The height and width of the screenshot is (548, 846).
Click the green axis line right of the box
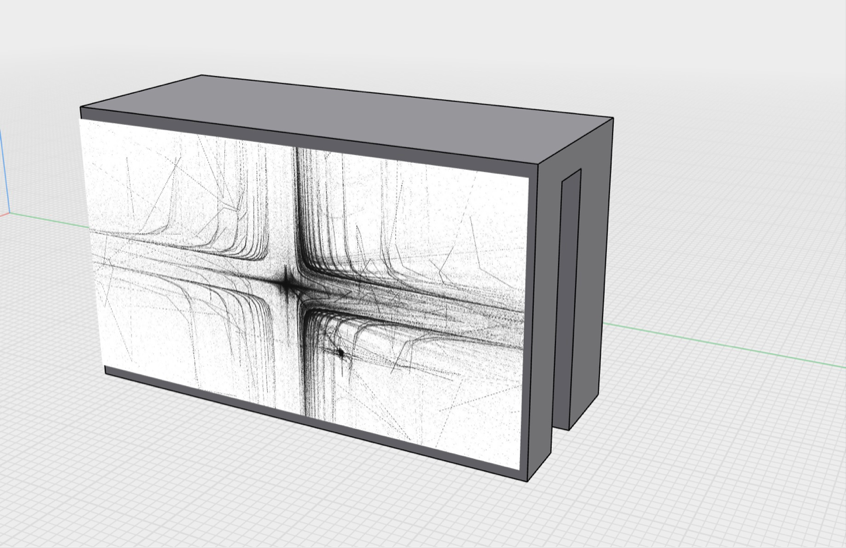coord(724,345)
